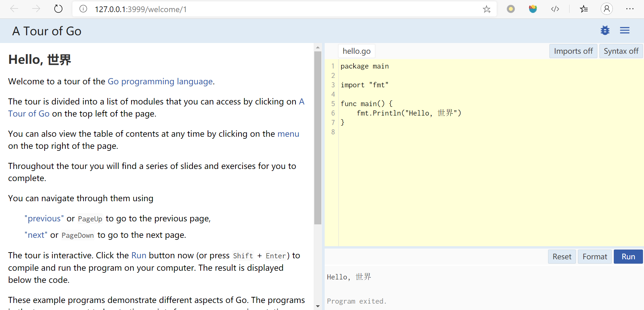
Task: Click the address bar URL field
Action: [x=268, y=9]
